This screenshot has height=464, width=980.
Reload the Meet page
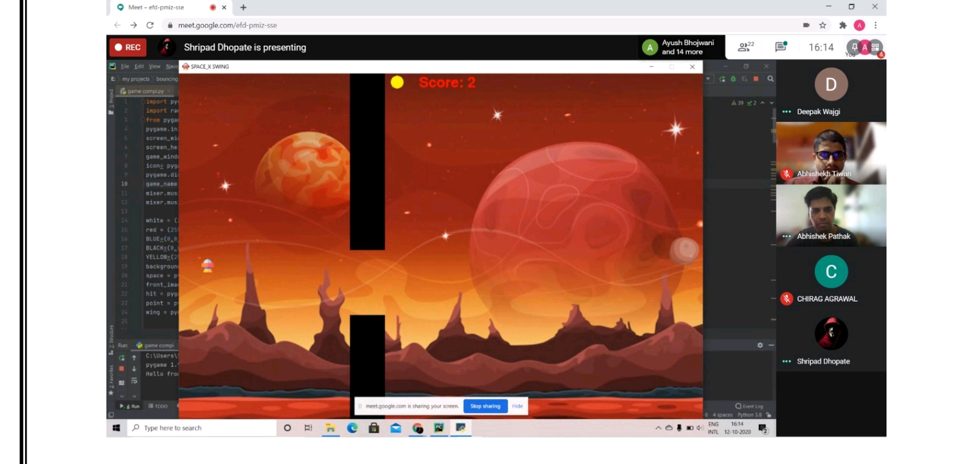[150, 25]
